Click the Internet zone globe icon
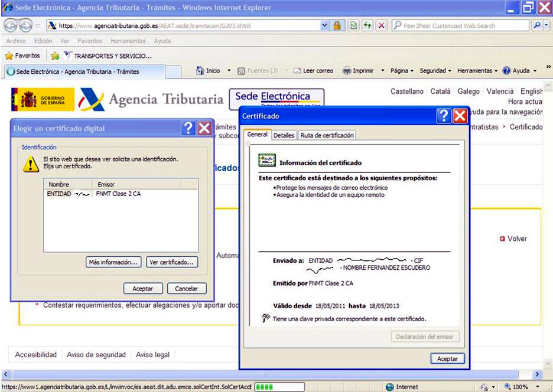 (390, 387)
